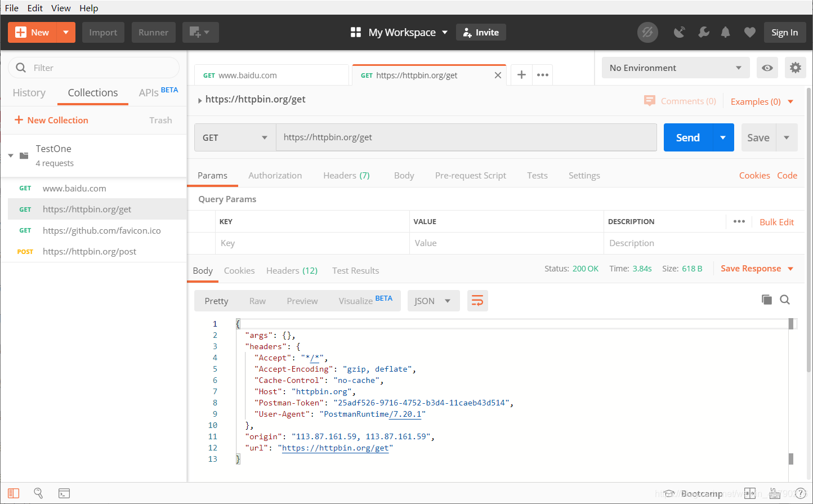Click the heart icon in header

point(749,33)
